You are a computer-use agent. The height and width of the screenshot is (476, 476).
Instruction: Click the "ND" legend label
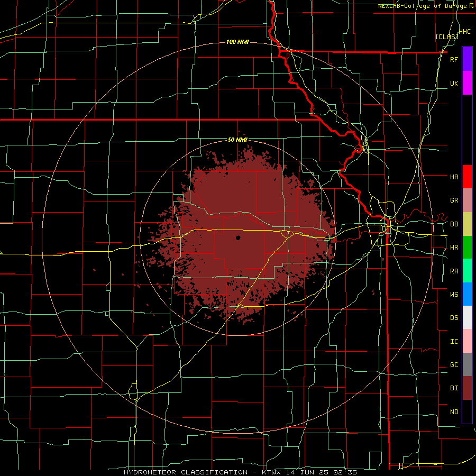coord(454,412)
